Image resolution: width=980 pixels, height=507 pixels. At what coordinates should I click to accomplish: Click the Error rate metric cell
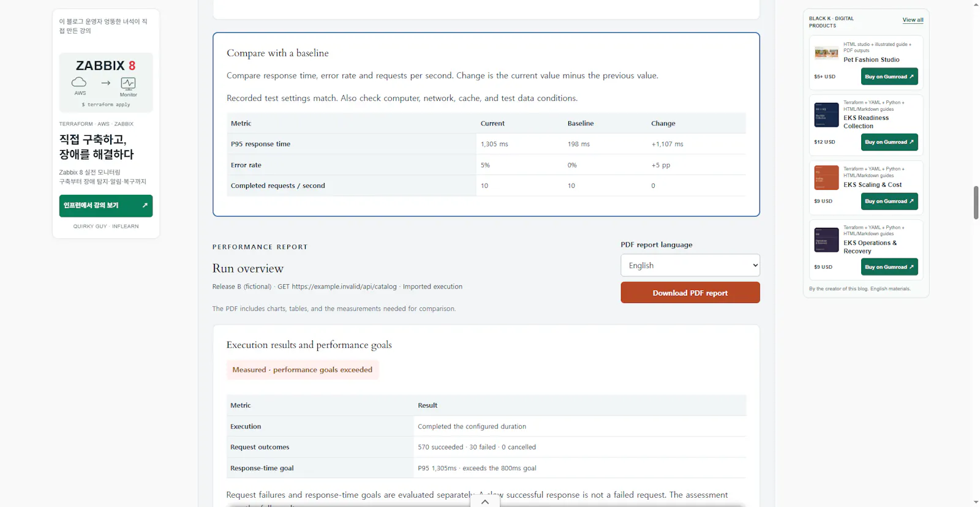click(352, 165)
